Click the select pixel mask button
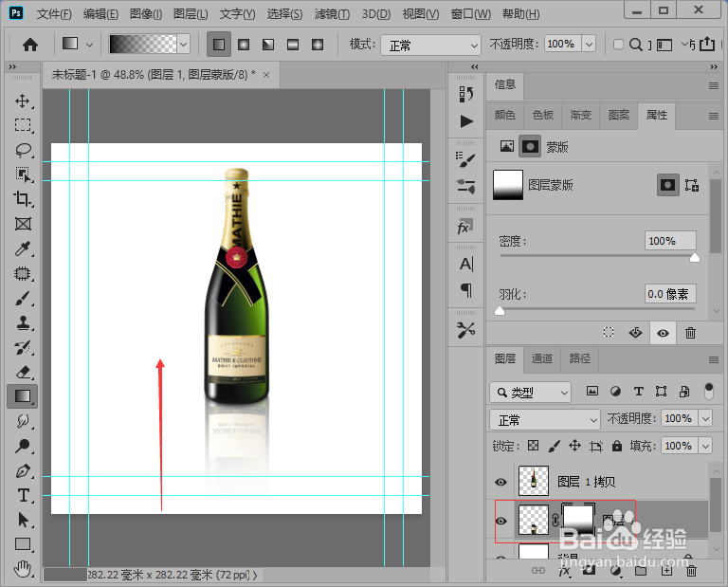Screen dimensions: 728x587 [667, 185]
